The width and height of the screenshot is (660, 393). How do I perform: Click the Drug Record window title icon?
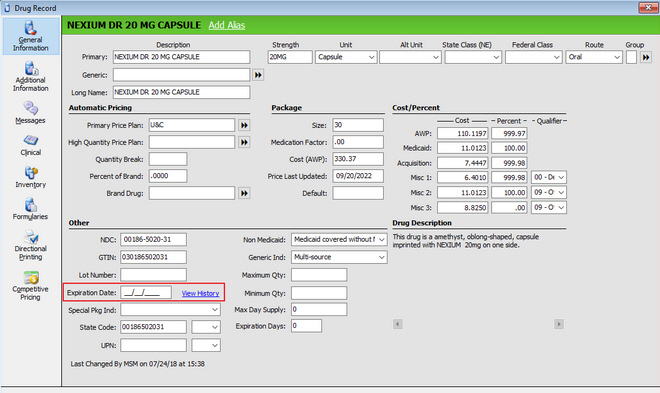coord(7,8)
